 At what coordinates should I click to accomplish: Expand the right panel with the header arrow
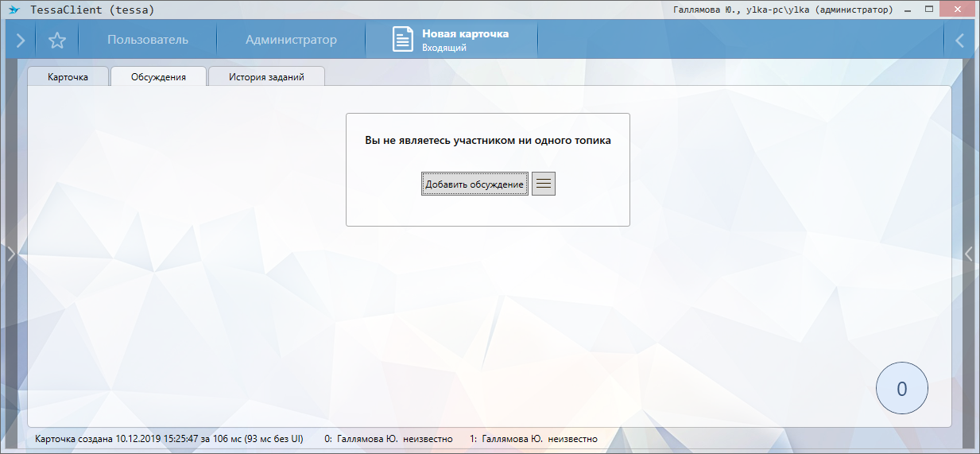(x=960, y=40)
